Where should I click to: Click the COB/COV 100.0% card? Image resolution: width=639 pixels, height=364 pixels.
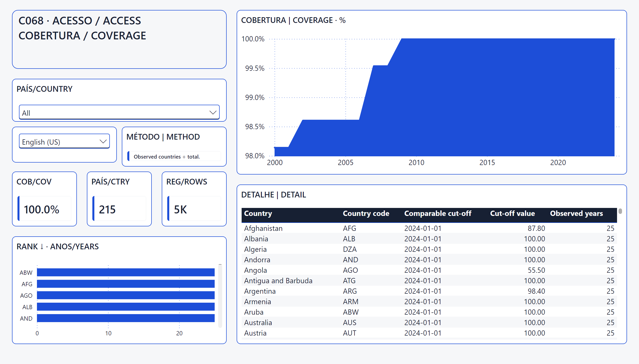[x=44, y=199]
